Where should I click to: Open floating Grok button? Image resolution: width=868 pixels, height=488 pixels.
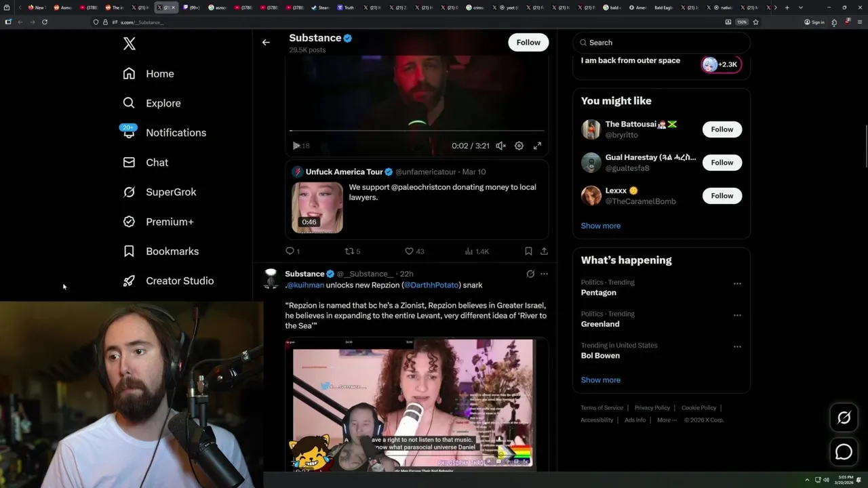844,418
